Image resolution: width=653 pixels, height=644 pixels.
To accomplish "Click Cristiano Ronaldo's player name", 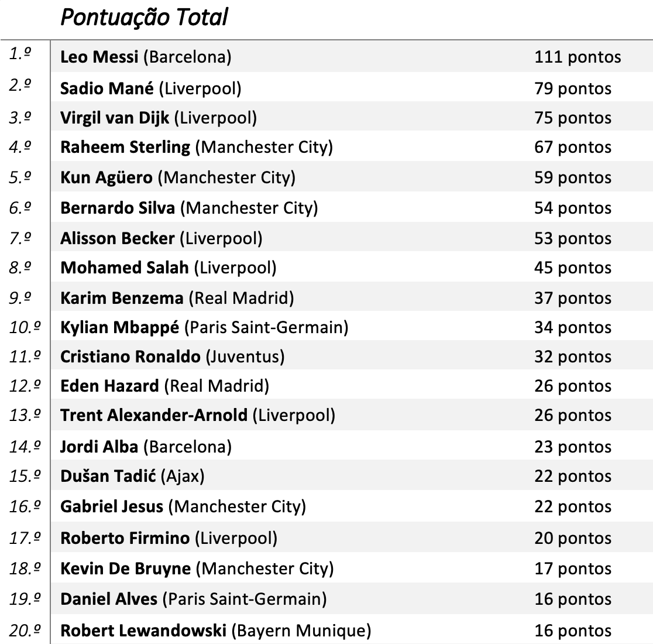I will [x=130, y=357].
